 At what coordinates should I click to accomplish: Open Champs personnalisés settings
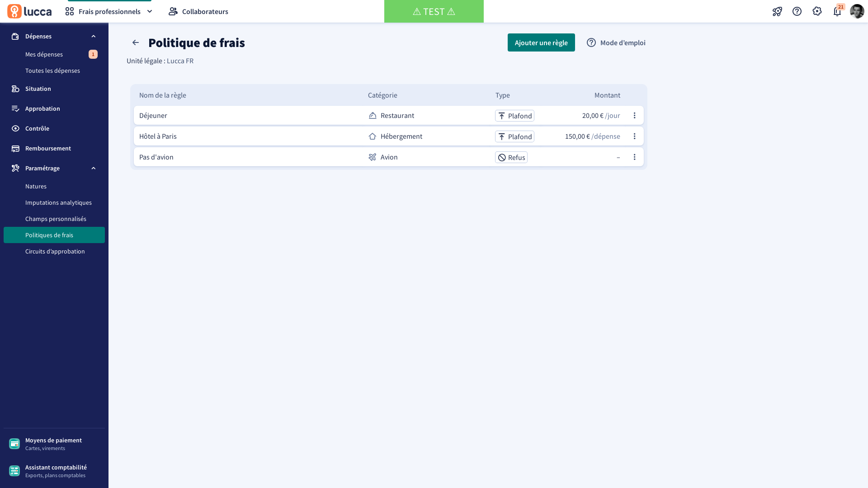coord(54,219)
